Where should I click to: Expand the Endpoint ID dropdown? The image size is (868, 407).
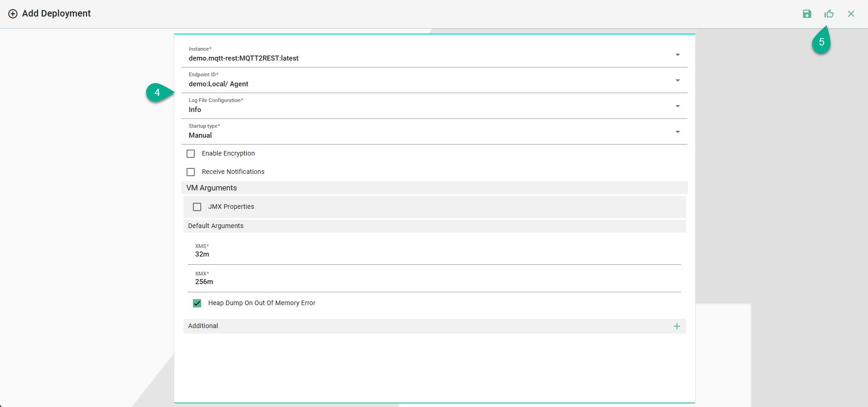pos(677,81)
